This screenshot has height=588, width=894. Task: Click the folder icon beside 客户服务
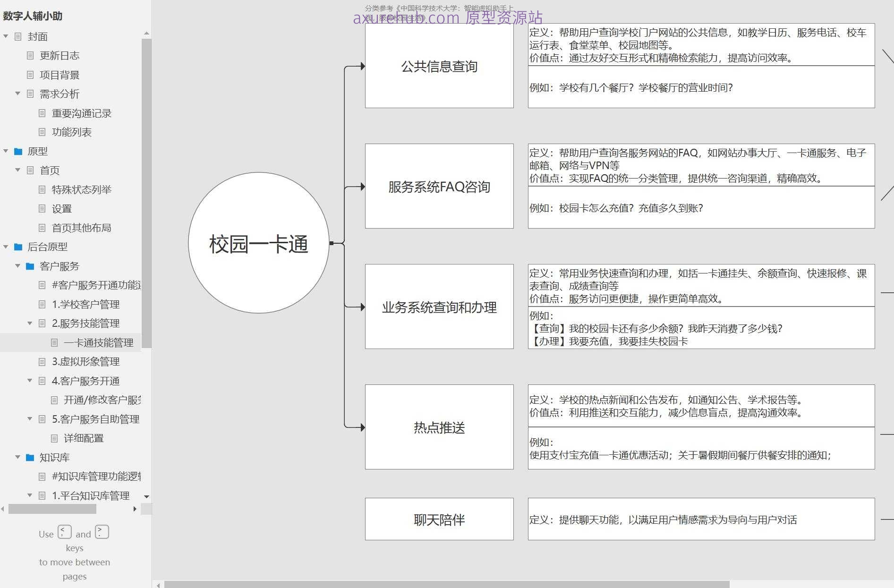point(30,266)
